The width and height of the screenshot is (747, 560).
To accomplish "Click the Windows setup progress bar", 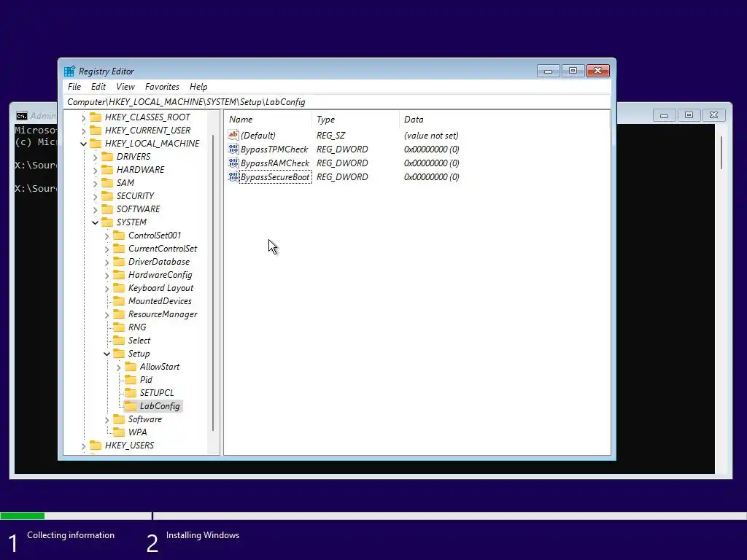I will coord(373,516).
